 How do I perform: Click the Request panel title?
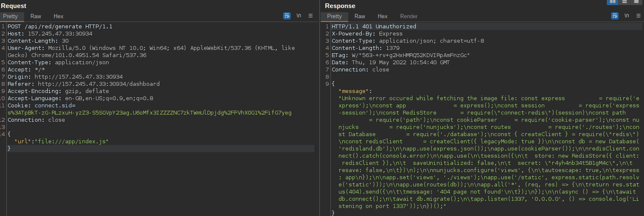(14, 5)
